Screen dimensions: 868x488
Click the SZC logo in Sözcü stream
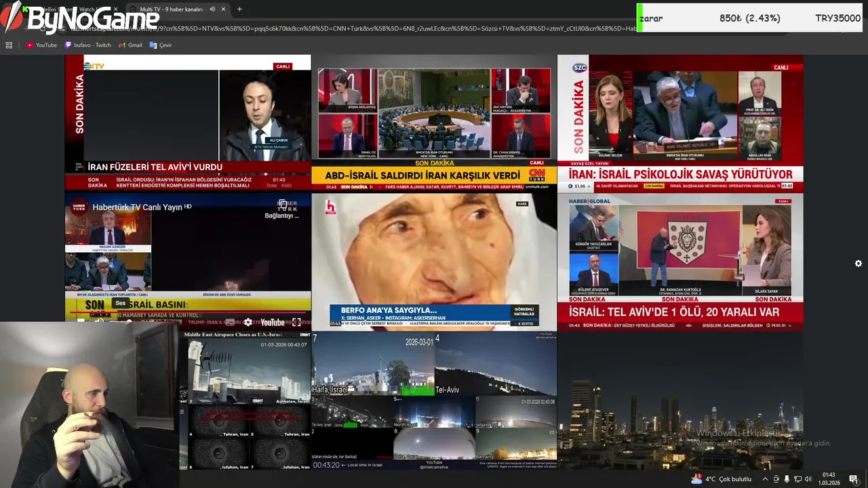point(580,68)
